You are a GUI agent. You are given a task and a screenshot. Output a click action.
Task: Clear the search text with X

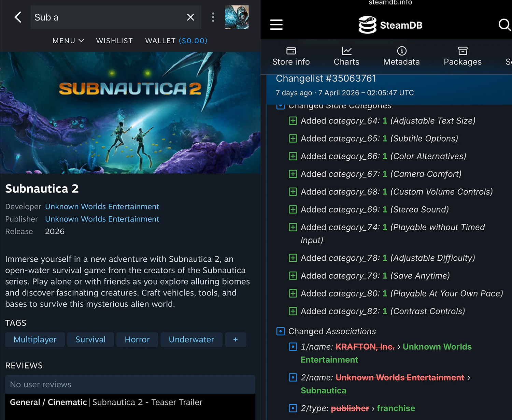pos(190,17)
